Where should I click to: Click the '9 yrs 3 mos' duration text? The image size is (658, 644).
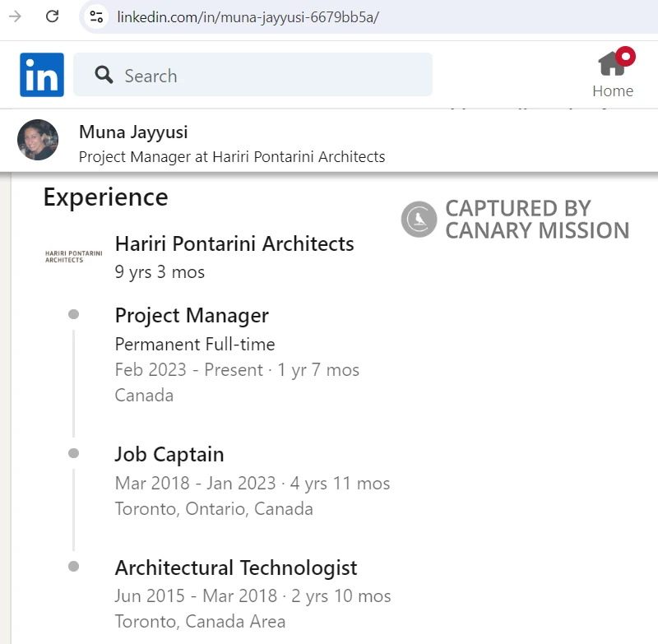tap(160, 272)
